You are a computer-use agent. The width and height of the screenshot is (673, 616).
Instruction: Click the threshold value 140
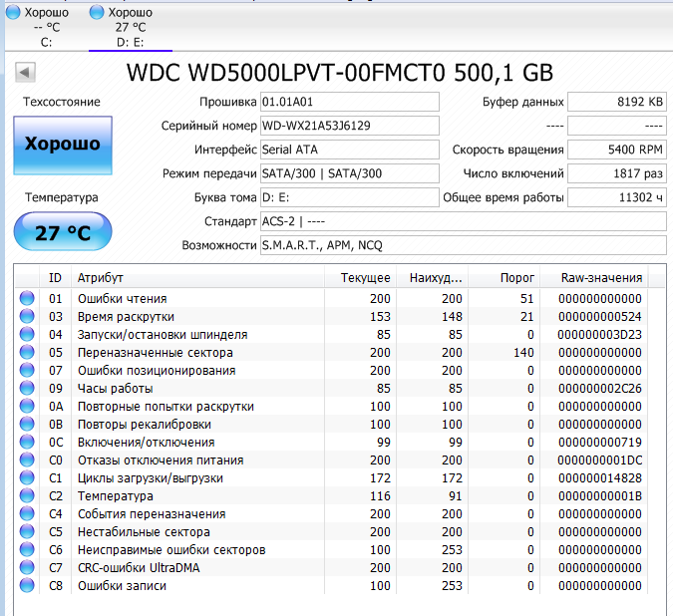523,353
